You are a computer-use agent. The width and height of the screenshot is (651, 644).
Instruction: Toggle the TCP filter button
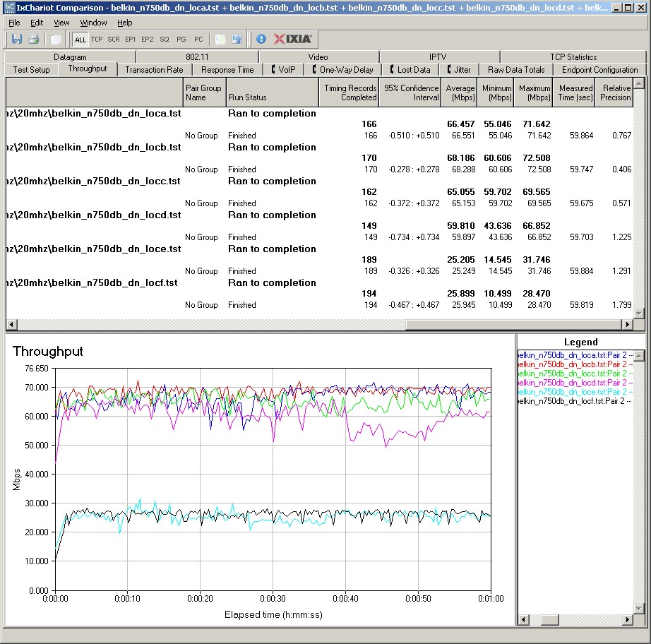pyautogui.click(x=97, y=40)
